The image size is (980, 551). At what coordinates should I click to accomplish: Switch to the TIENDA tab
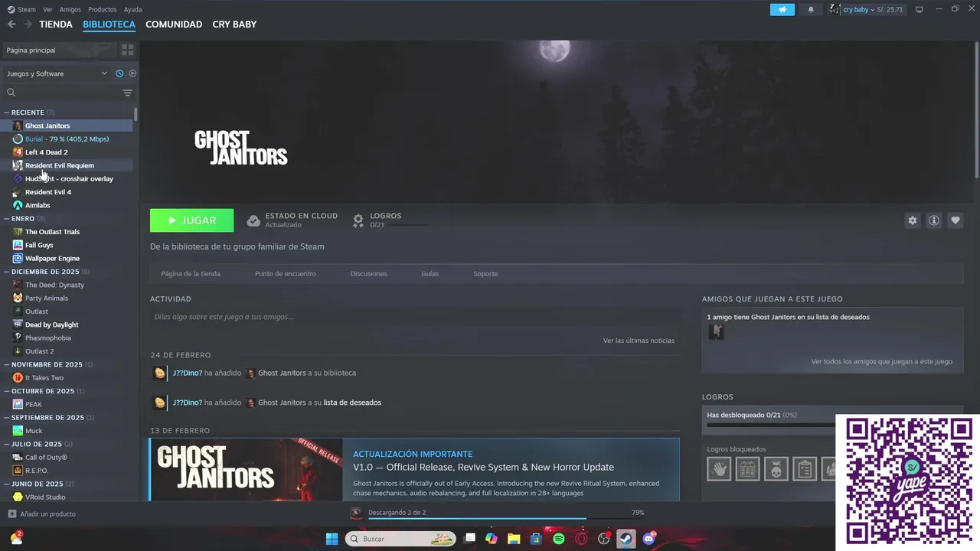56,24
